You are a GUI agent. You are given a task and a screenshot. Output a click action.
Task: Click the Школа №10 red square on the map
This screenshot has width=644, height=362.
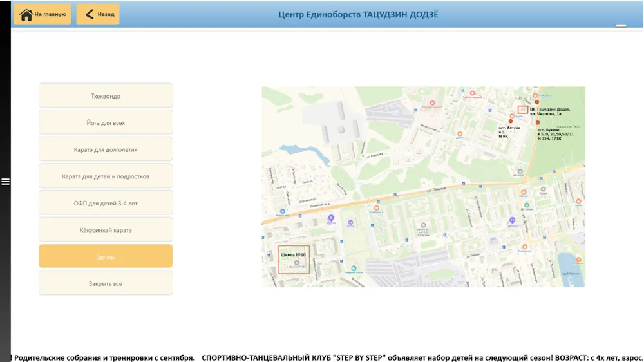(294, 260)
